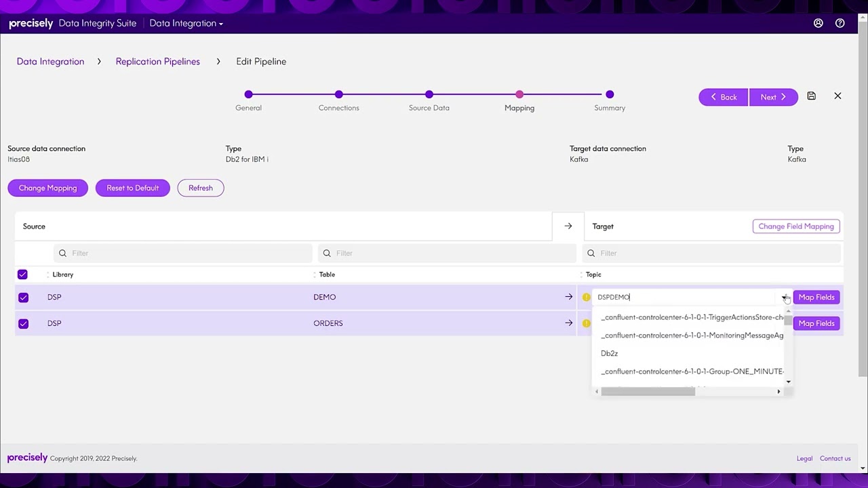Click the Next button
This screenshot has height=488, width=868.
click(773, 97)
